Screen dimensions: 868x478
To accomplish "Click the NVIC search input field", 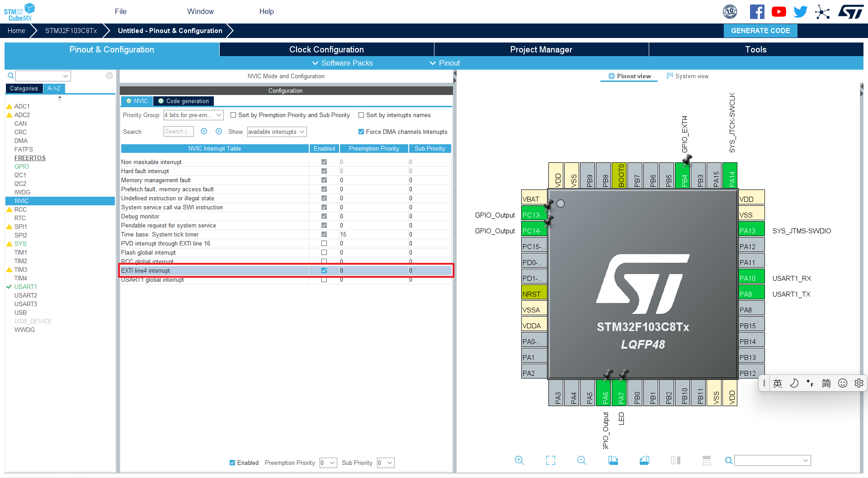I will (x=179, y=131).
